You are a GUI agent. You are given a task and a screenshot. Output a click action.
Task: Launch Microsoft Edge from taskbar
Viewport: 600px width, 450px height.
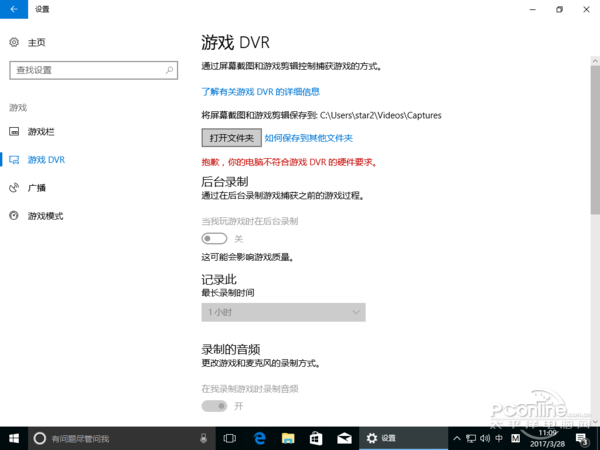259,438
